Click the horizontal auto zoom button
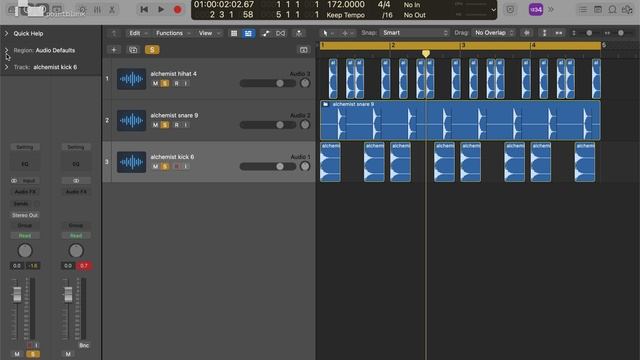 point(559,33)
